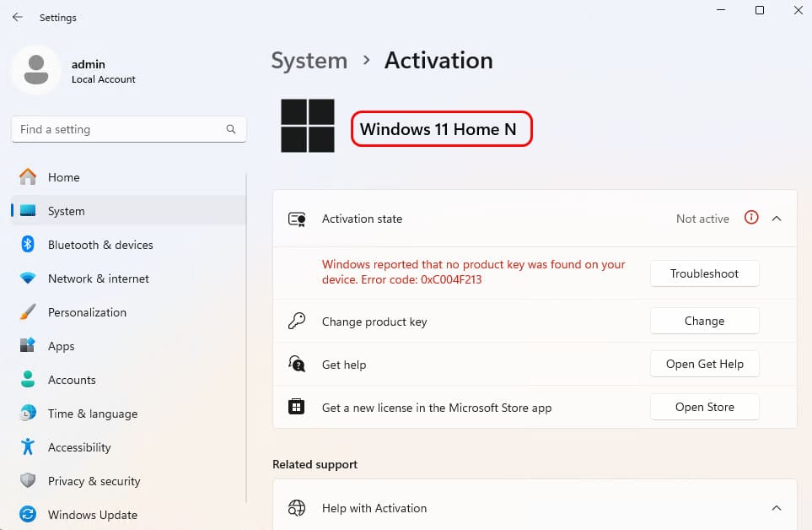Click the Home house icon

(28, 176)
